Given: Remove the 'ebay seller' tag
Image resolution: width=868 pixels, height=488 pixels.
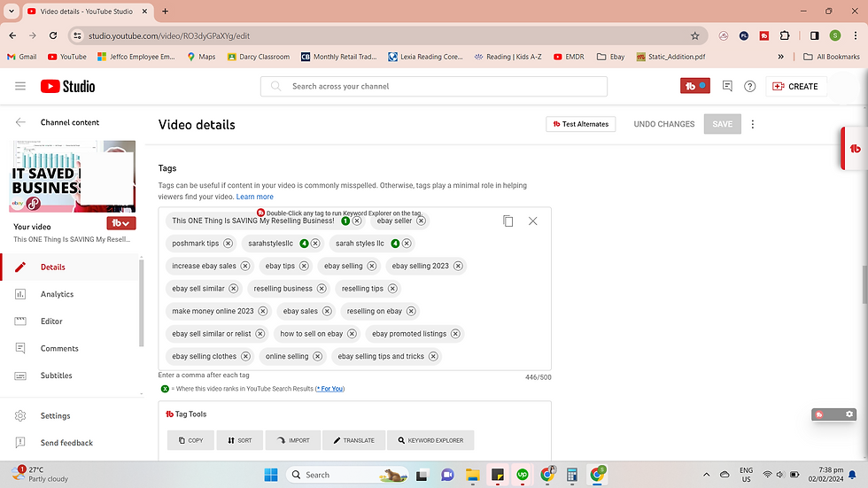Looking at the screenshot, I should coord(422,221).
